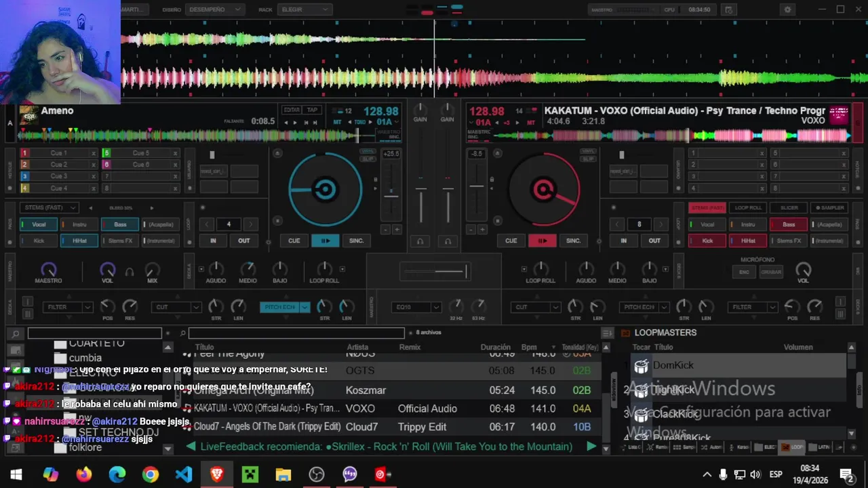868x488 pixels.
Task: Click left deck pitch minus button
Action: click(x=386, y=230)
